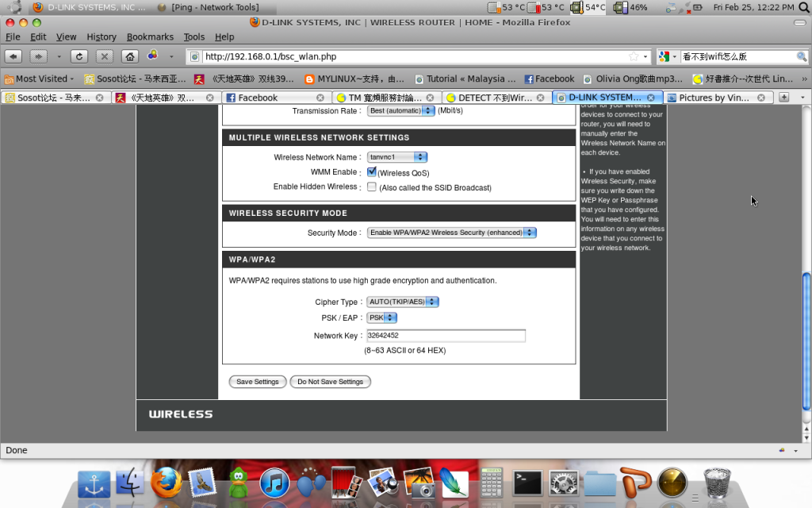Click the Stop loading button
Screen dimensions: 812x508
pyautogui.click(x=104, y=56)
